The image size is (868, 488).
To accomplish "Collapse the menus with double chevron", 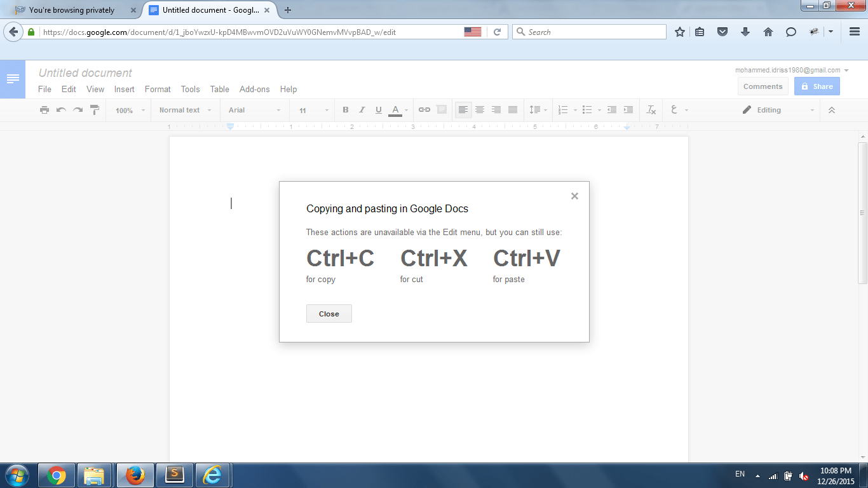I will (x=832, y=110).
